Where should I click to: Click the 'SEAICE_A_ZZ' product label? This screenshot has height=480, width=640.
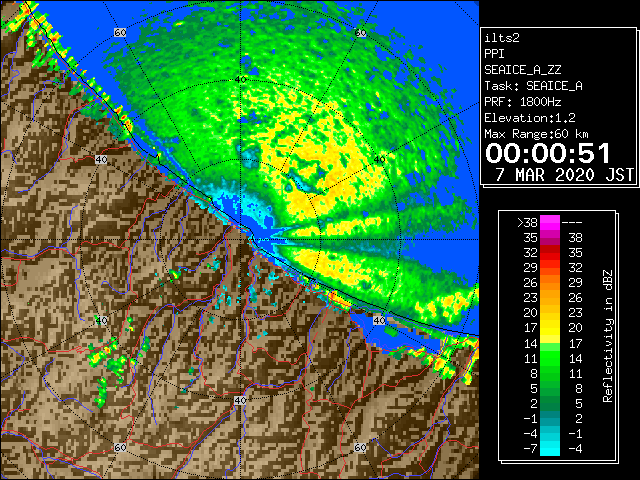pyautogui.click(x=523, y=70)
